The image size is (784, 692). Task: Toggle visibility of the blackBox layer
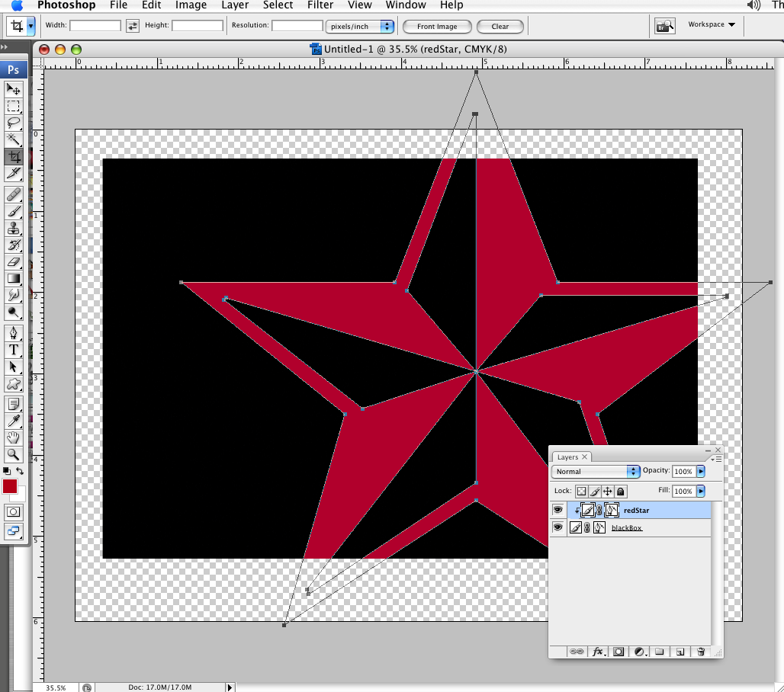[x=557, y=527]
